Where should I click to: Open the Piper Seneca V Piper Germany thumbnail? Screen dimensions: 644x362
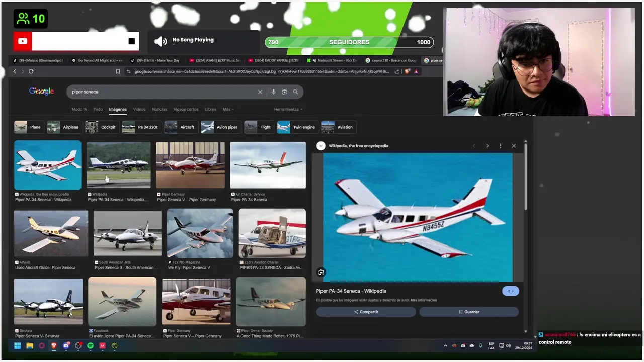(x=190, y=165)
